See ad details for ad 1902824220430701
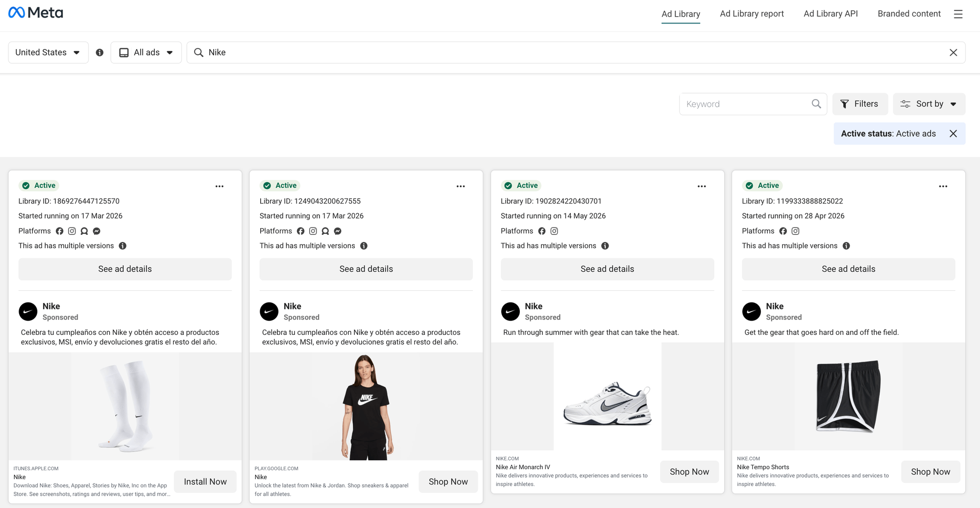 click(x=607, y=269)
